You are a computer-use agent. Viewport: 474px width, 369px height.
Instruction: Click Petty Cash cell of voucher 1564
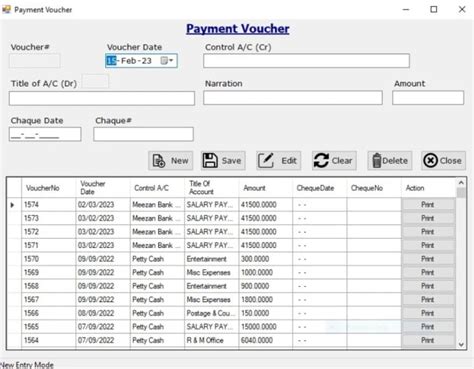coord(157,340)
